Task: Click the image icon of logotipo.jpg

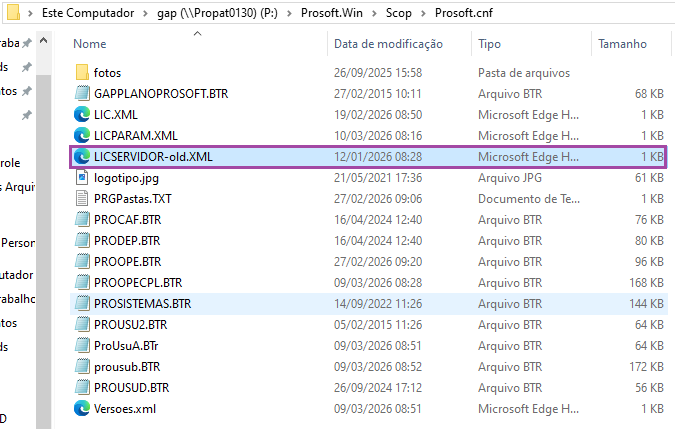Action: tap(82, 177)
